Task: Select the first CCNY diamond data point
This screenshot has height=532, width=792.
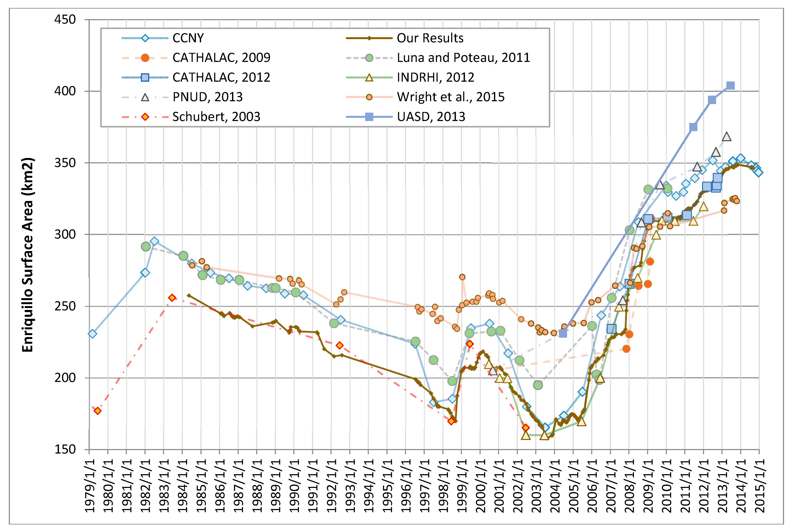Action: [x=92, y=334]
